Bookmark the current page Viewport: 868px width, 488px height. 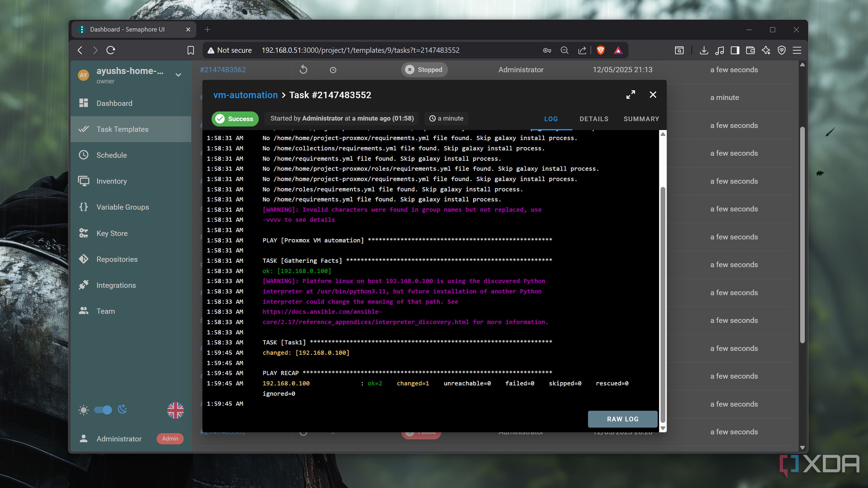click(x=190, y=50)
